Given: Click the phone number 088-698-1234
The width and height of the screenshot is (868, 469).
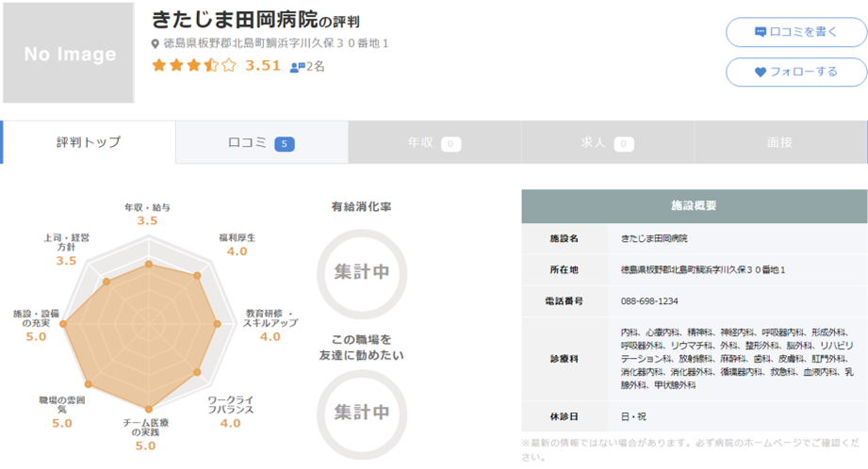Looking at the screenshot, I should pos(649,301).
